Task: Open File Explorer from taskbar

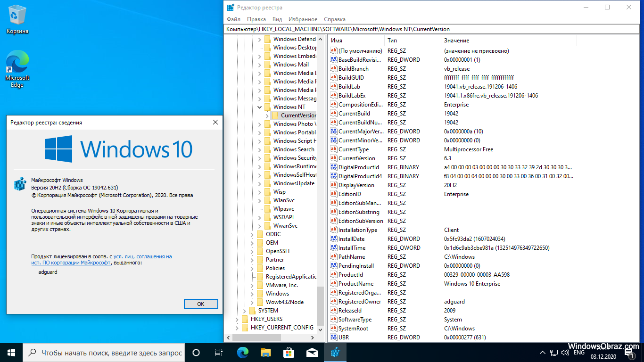Action: tap(266, 352)
